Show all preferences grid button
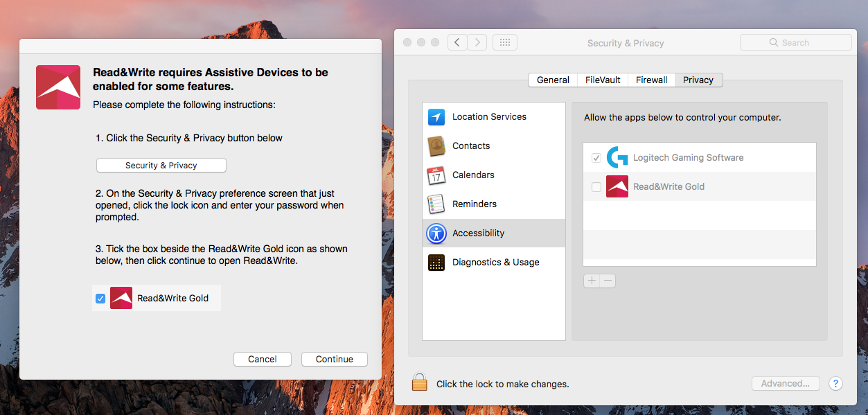This screenshot has width=868, height=415. [504, 42]
